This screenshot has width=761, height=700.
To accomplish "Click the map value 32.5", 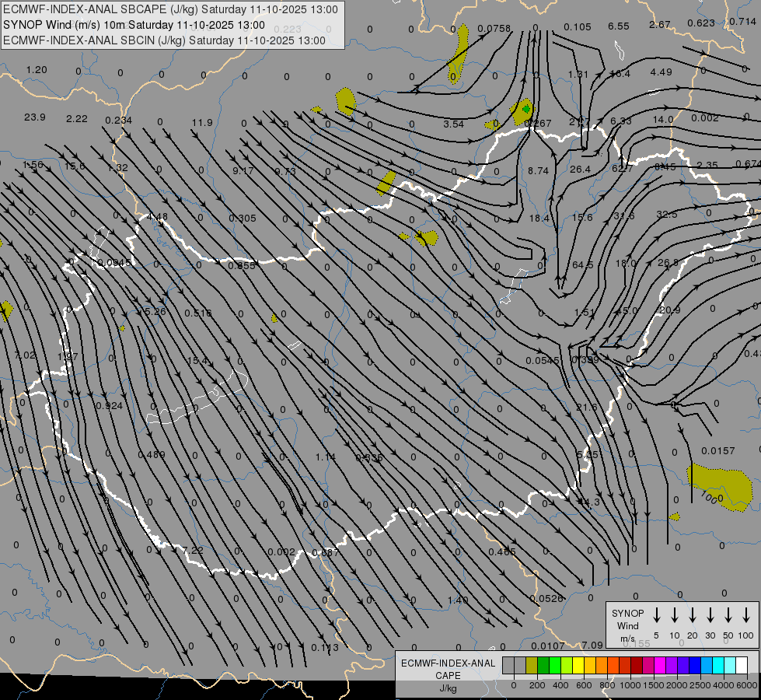I will (x=667, y=214).
